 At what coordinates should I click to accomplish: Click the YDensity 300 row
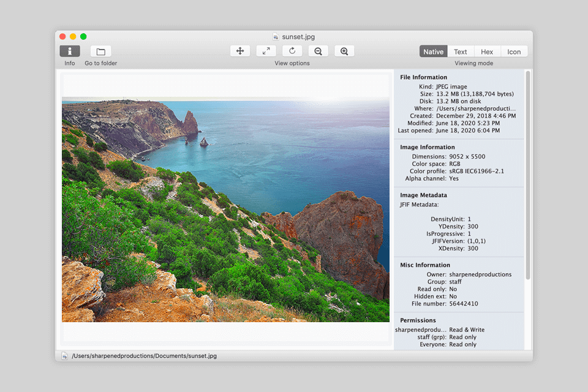click(458, 227)
